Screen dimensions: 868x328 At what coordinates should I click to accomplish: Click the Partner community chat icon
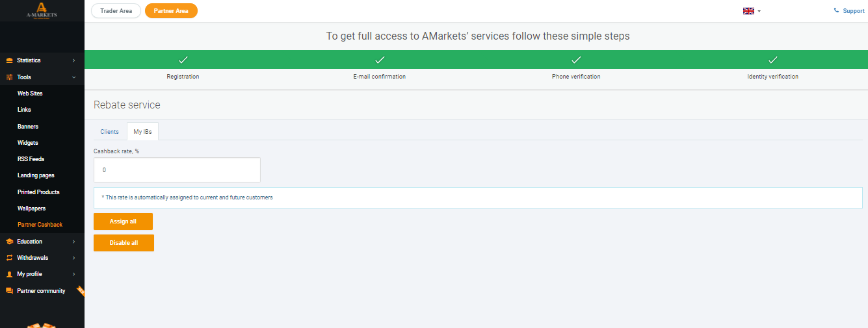pos(9,291)
